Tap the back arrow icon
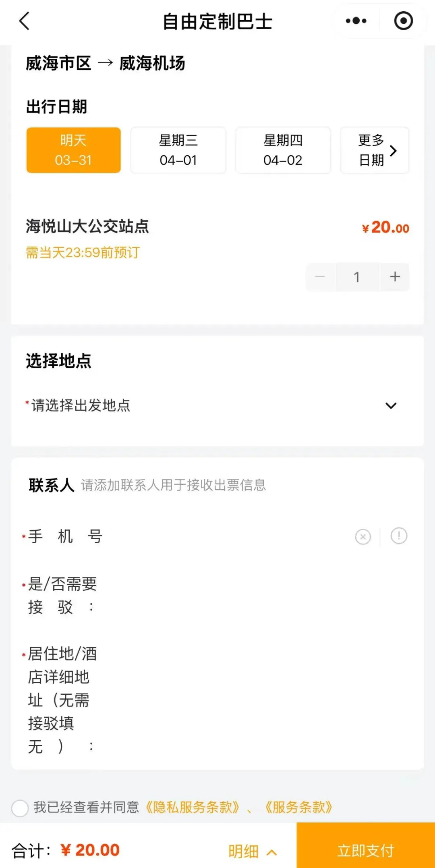435x868 pixels. (x=25, y=21)
